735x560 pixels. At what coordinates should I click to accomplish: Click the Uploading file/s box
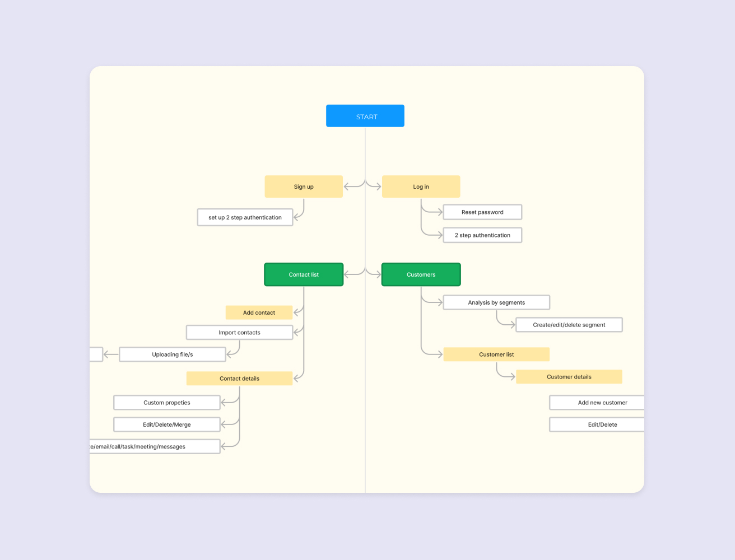pyautogui.click(x=173, y=354)
